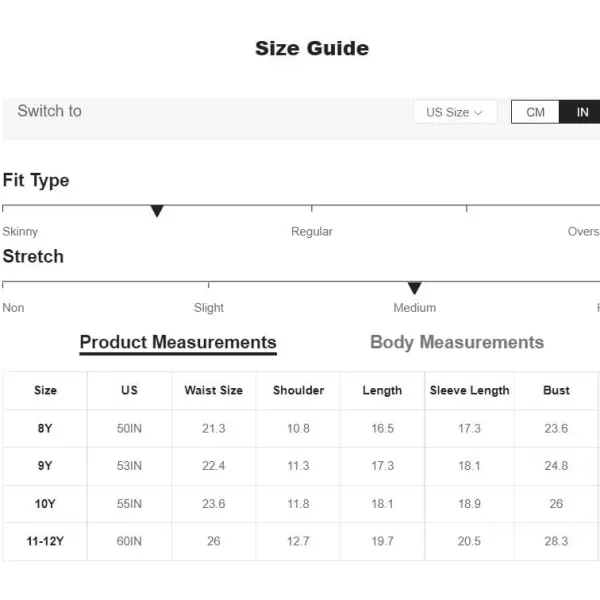Click the Regular fit label
Image resolution: width=600 pixels, height=600 pixels.
pos(311,232)
